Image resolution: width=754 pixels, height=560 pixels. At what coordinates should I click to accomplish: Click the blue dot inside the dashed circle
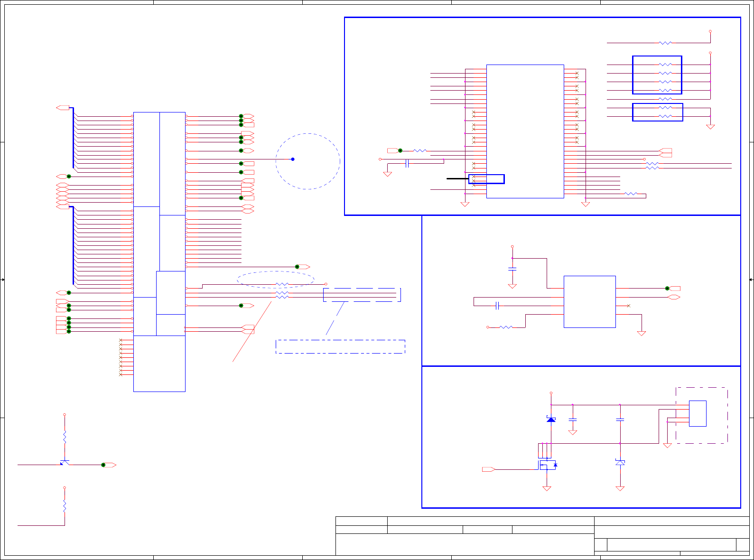pyautogui.click(x=293, y=159)
